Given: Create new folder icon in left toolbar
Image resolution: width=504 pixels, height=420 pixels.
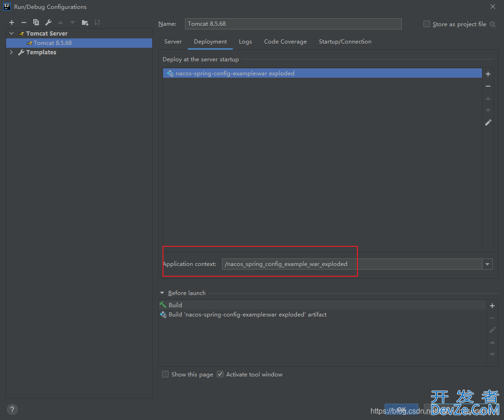Looking at the screenshot, I should tap(85, 22).
